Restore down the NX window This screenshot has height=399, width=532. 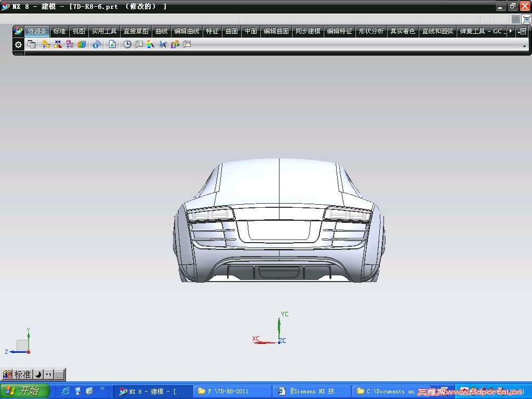point(513,6)
